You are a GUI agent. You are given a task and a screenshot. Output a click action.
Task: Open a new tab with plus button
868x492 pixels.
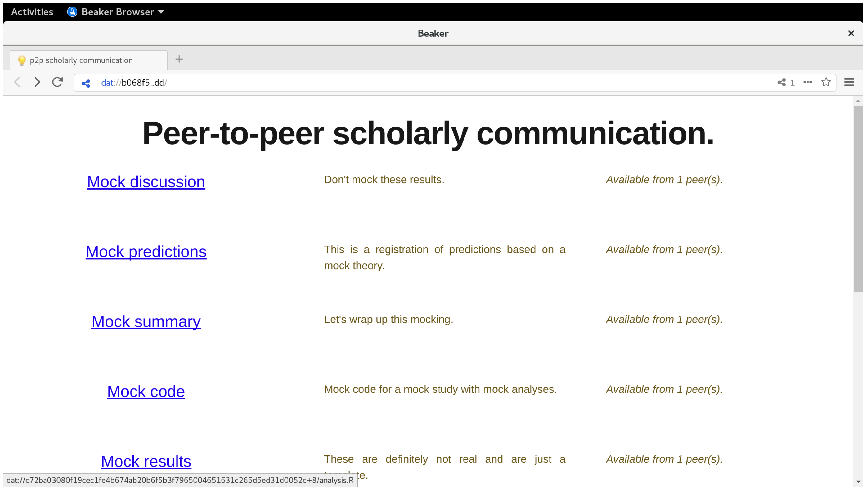tap(179, 60)
